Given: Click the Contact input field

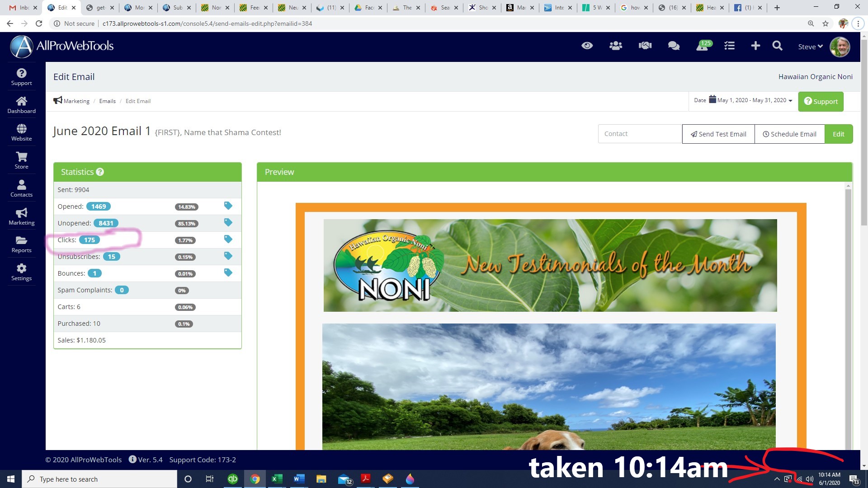Looking at the screenshot, I should click(x=640, y=134).
